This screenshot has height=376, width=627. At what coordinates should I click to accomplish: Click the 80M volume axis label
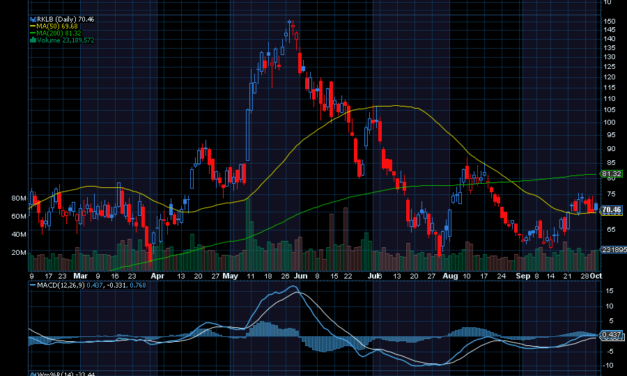[19, 198]
